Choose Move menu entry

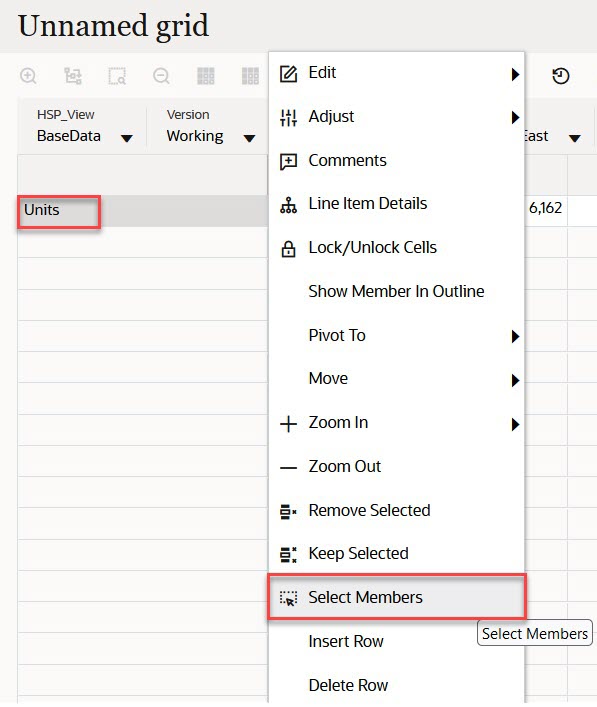coord(397,379)
